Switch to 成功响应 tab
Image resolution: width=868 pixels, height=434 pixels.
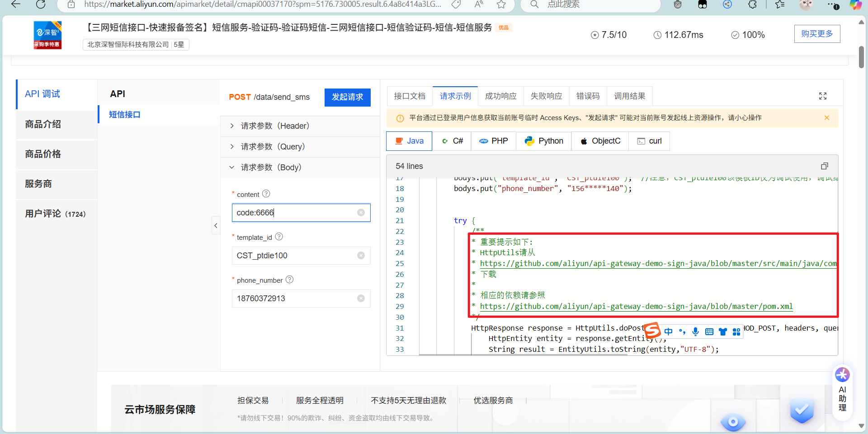pyautogui.click(x=501, y=96)
